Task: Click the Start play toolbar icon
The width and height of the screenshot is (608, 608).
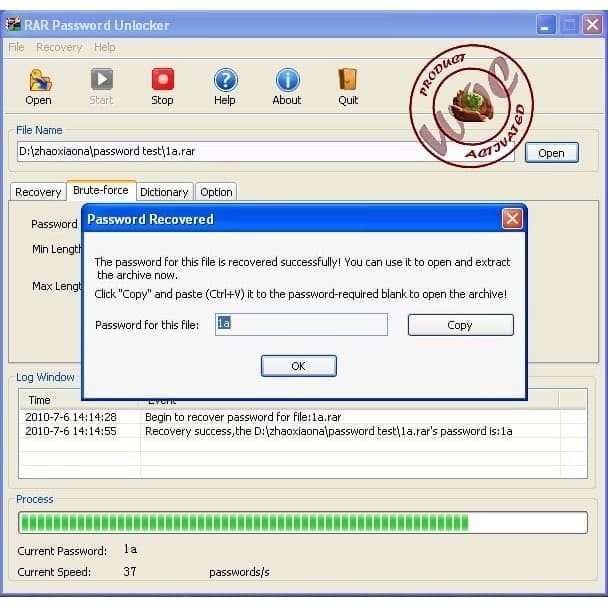Action: tap(102, 79)
